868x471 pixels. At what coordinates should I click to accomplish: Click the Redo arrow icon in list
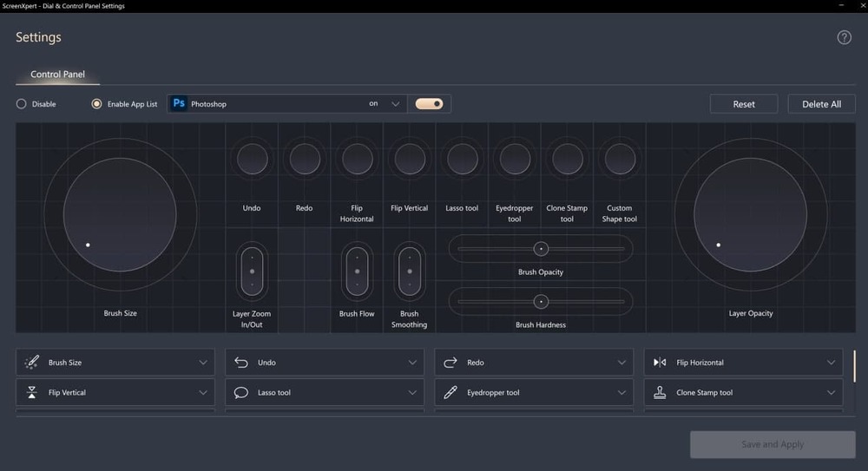450,363
